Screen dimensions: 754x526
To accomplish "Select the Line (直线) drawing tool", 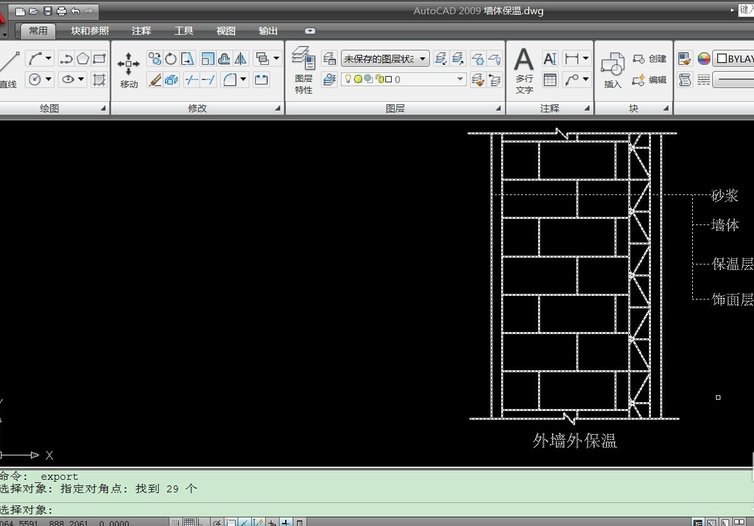I will (x=9, y=69).
